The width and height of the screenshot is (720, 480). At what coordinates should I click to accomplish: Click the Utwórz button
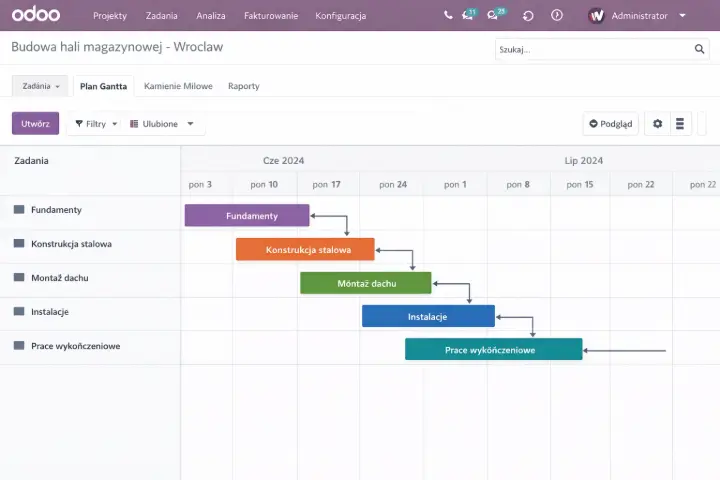click(35, 124)
